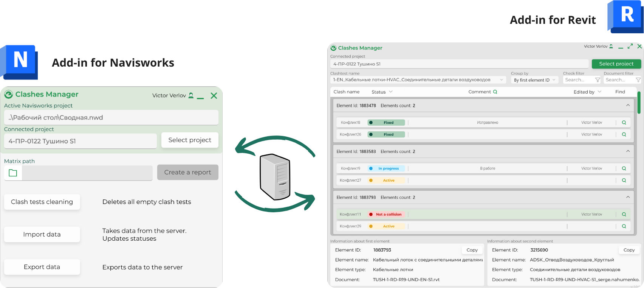The width and height of the screenshot is (644, 288).
Task: Click the user profile icon next to Victor Verlov in Navisworks add-in
Action: pyautogui.click(x=191, y=95)
